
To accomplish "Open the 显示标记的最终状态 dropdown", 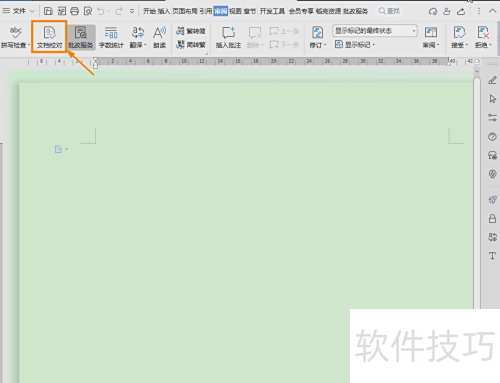I will point(375,31).
